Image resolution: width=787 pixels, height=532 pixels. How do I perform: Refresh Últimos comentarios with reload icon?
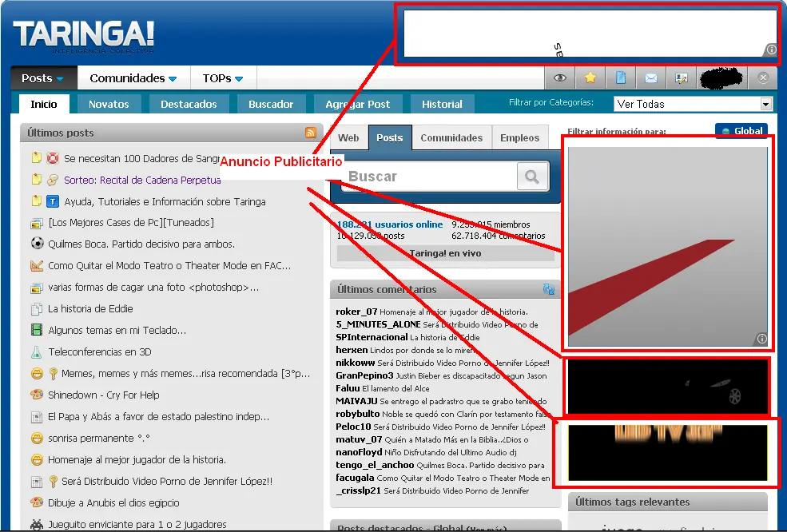tap(549, 289)
